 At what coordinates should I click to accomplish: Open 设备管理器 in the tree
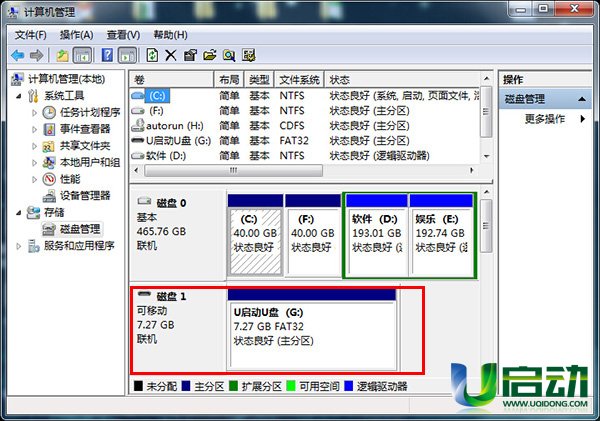[x=85, y=196]
